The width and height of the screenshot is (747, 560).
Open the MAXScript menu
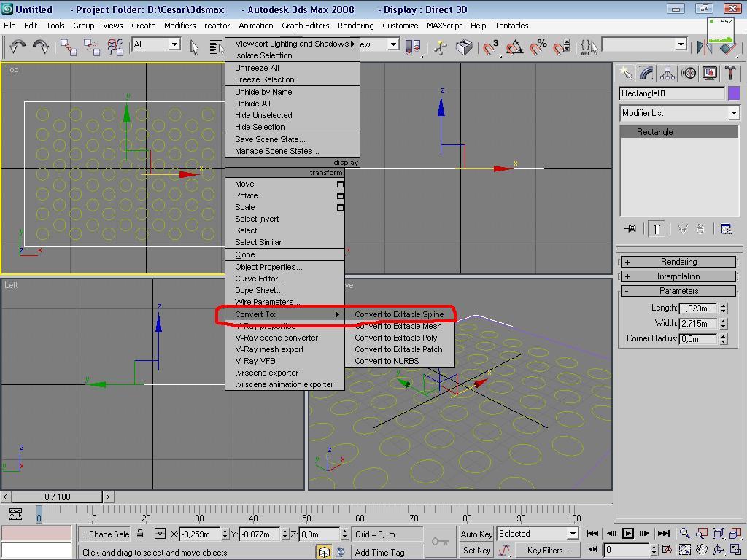pyautogui.click(x=444, y=26)
